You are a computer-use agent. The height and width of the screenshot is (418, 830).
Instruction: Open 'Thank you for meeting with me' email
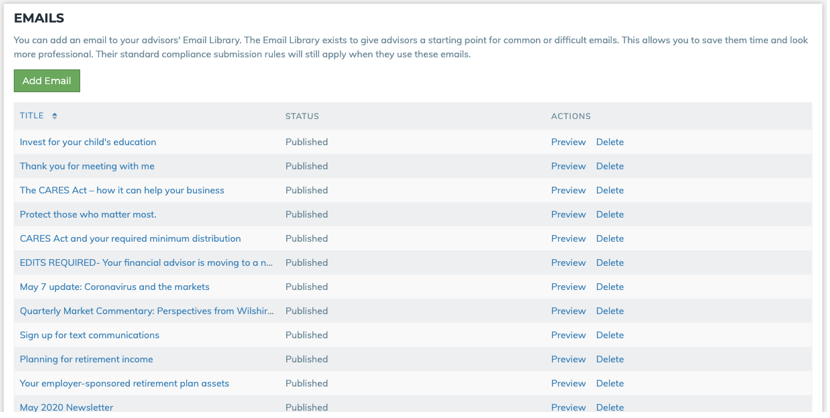pos(87,166)
